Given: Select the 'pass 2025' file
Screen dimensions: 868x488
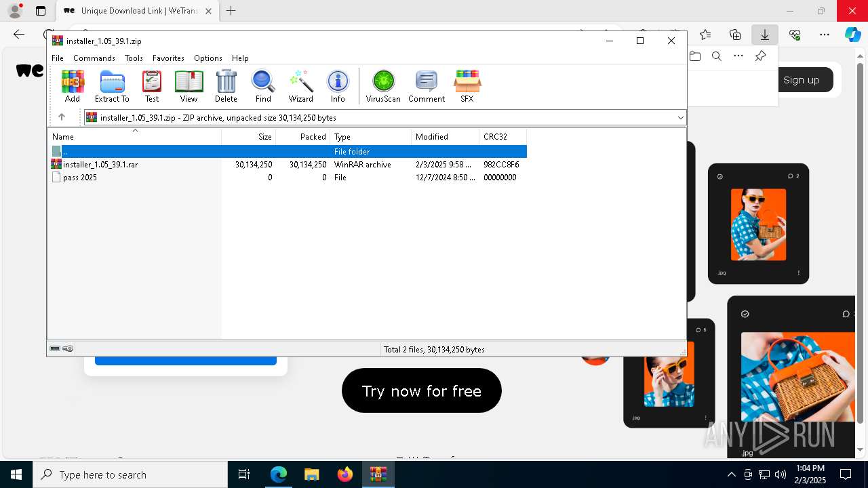Looking at the screenshot, I should [79, 178].
